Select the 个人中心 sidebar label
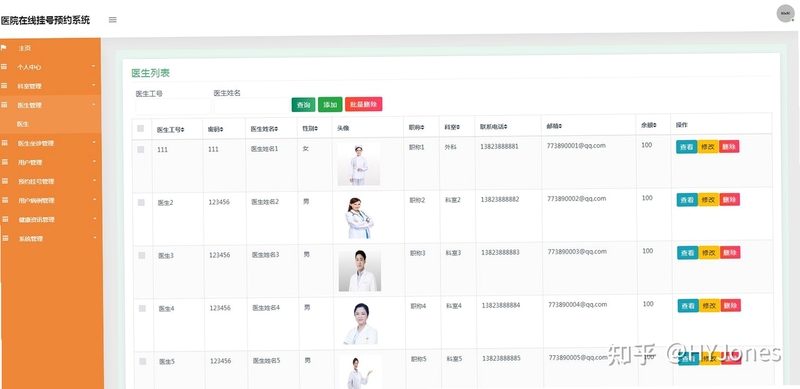 click(x=29, y=67)
